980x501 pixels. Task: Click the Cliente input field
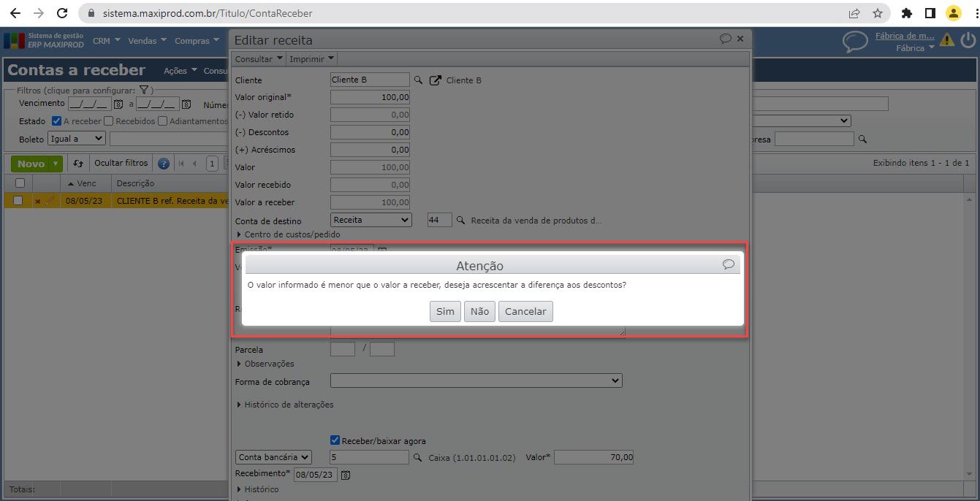[370, 80]
